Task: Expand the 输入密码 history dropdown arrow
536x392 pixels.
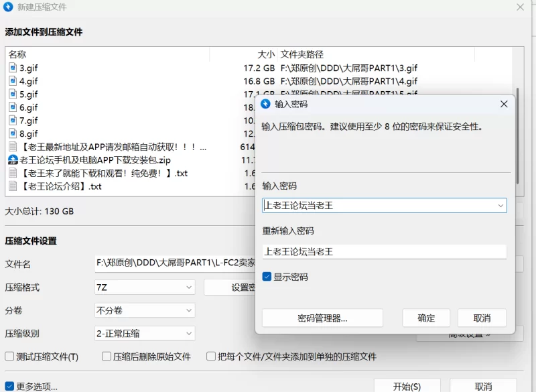Action: pyautogui.click(x=500, y=206)
